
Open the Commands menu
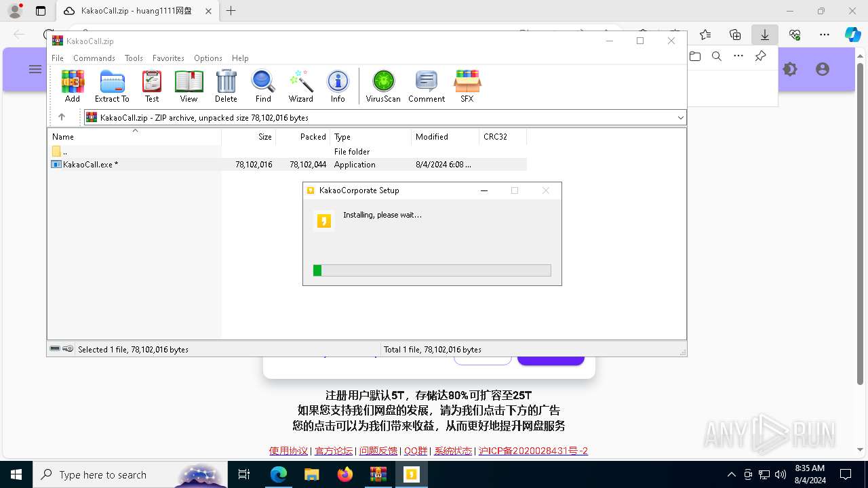(x=94, y=58)
